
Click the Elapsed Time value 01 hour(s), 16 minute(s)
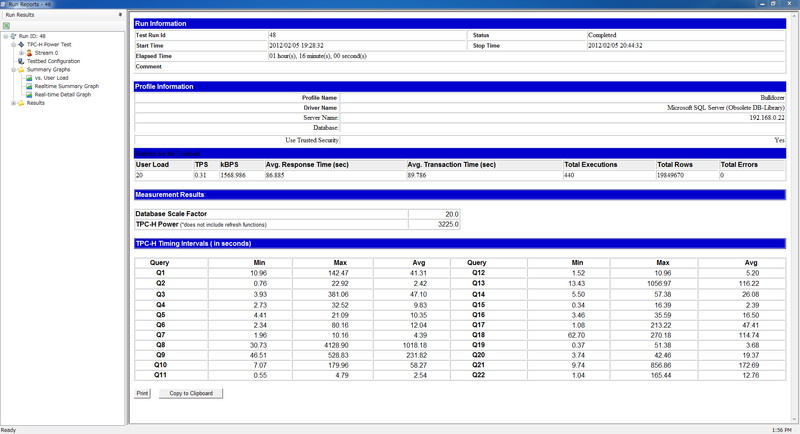pos(317,56)
